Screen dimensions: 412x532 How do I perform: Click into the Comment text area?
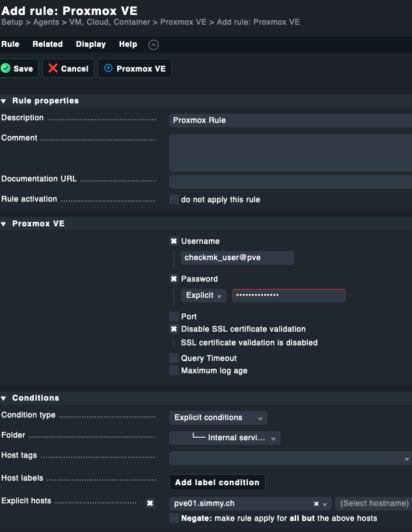290,153
